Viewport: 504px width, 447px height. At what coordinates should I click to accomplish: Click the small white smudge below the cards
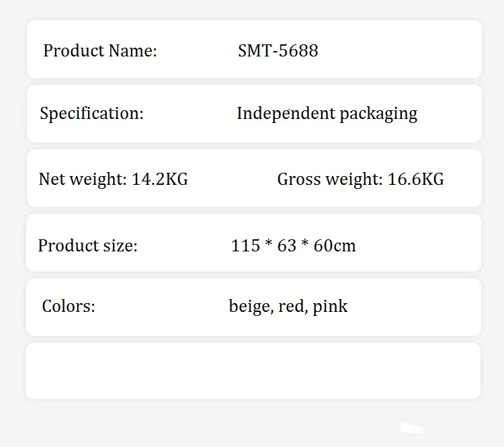(x=412, y=428)
